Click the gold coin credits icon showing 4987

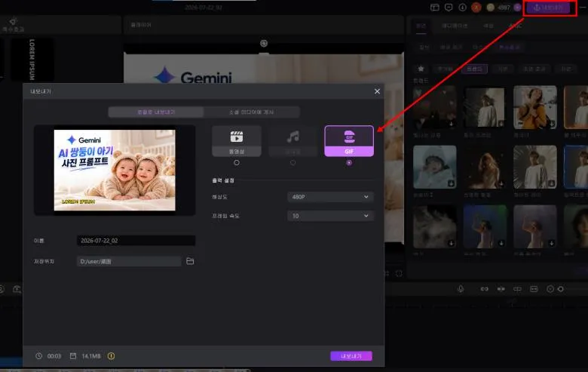(490, 8)
